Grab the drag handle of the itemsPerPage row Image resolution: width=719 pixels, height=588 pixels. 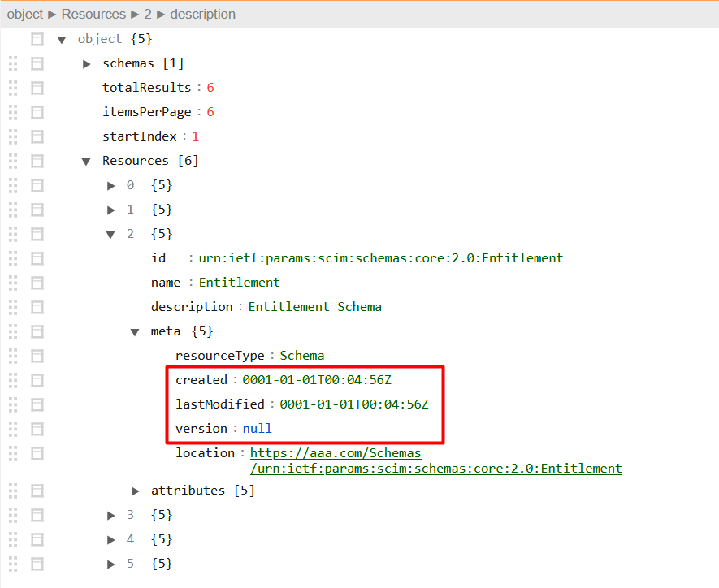(13, 112)
